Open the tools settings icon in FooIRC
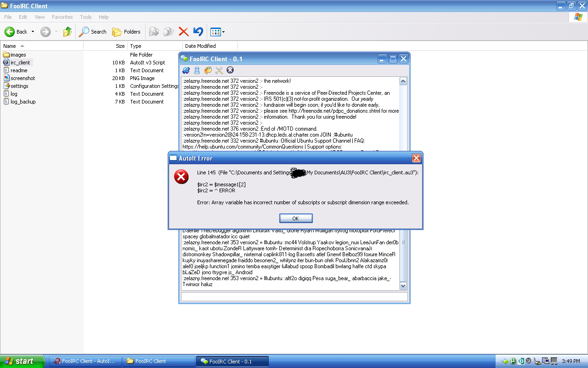588x368 pixels. coord(219,70)
